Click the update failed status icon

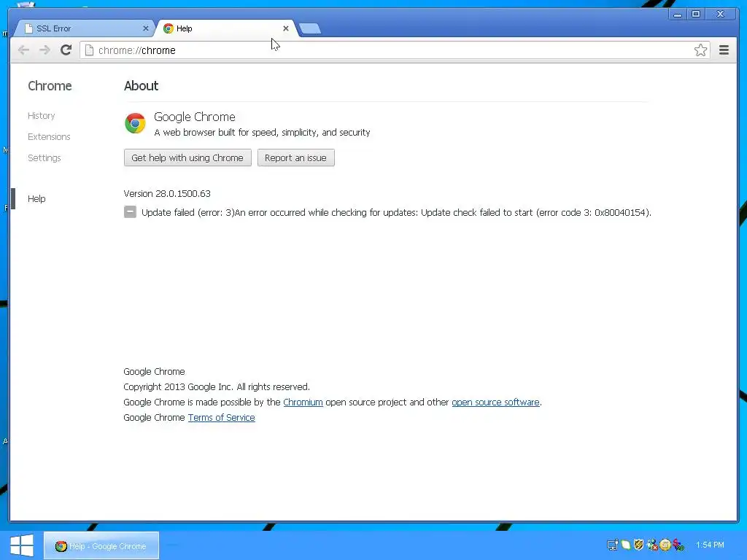tap(130, 212)
